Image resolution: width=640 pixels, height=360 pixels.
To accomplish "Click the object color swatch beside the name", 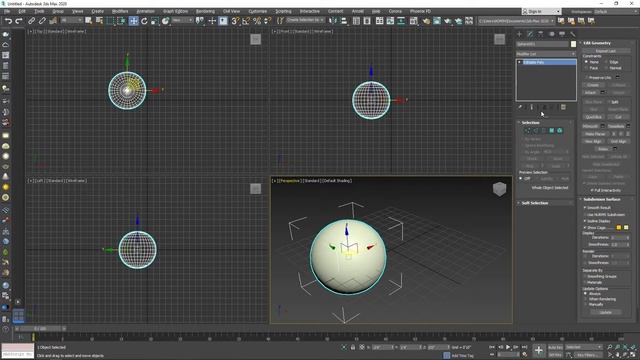I will [573, 44].
